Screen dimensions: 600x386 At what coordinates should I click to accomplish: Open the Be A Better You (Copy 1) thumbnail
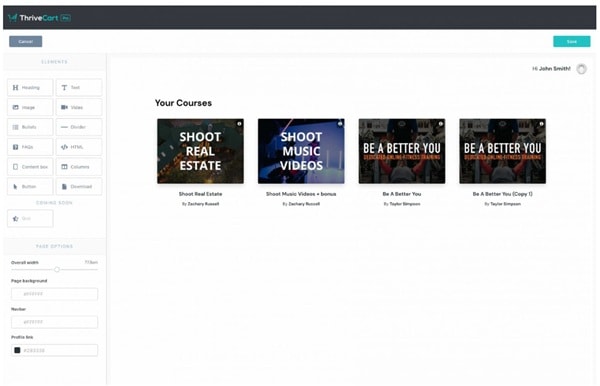pos(502,151)
